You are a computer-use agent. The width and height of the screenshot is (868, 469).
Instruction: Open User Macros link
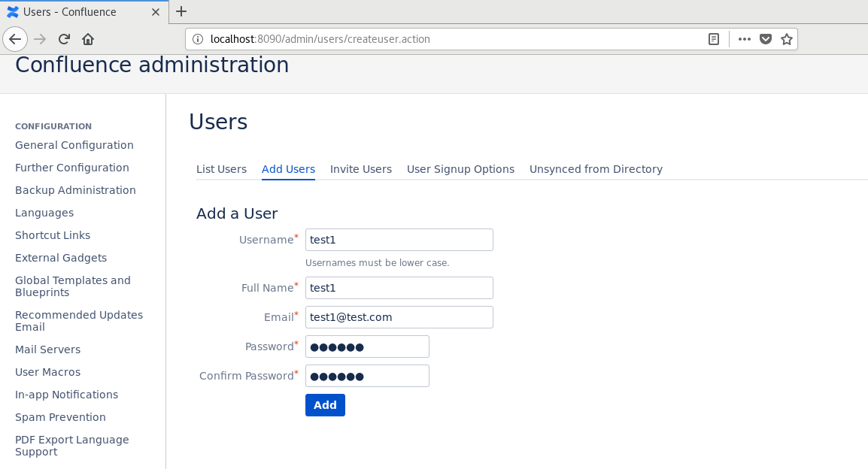[47, 373]
